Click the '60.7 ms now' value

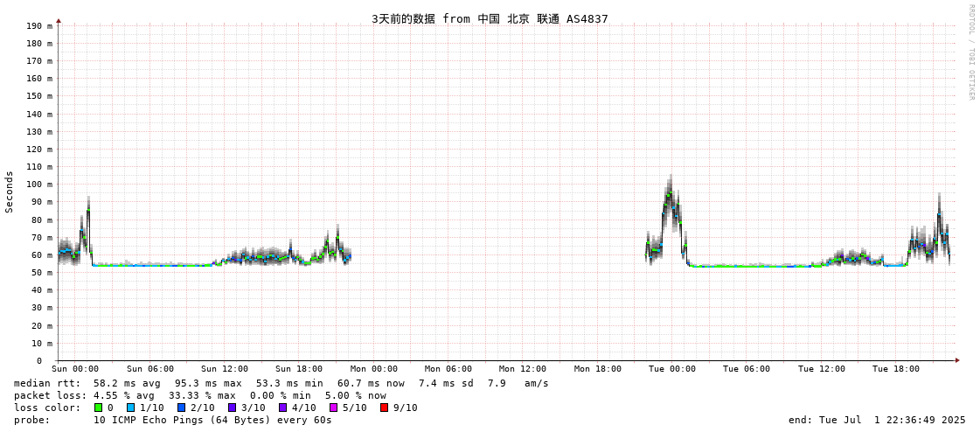(371, 383)
